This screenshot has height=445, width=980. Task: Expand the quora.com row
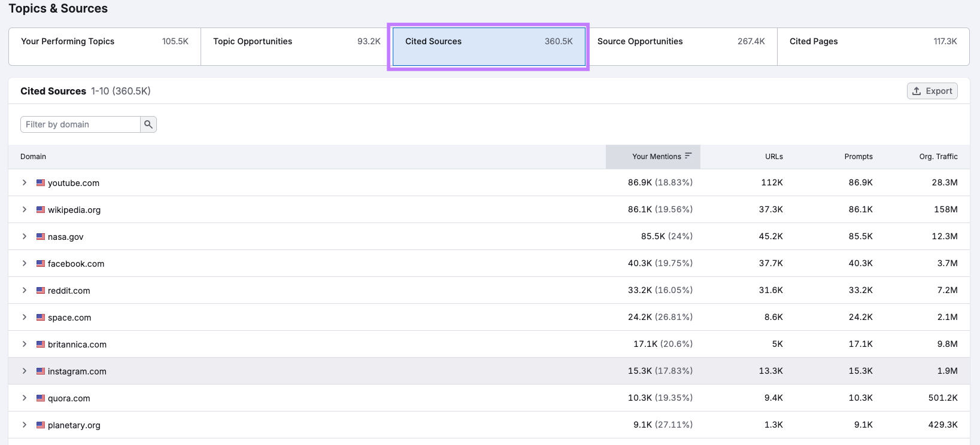tap(25, 398)
